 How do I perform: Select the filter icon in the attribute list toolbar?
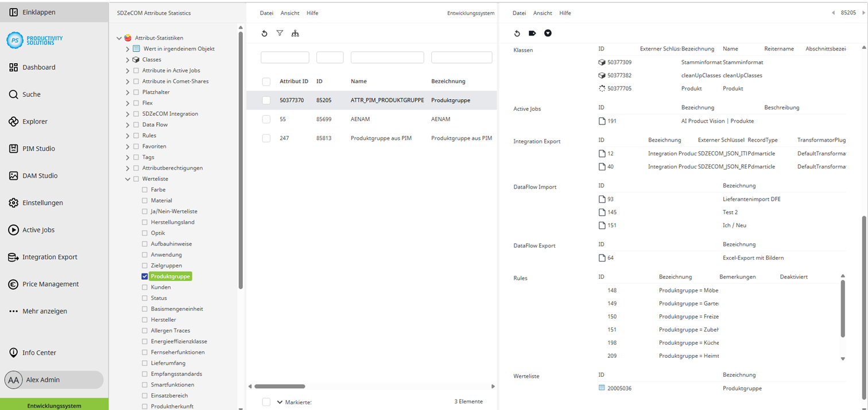(x=280, y=33)
